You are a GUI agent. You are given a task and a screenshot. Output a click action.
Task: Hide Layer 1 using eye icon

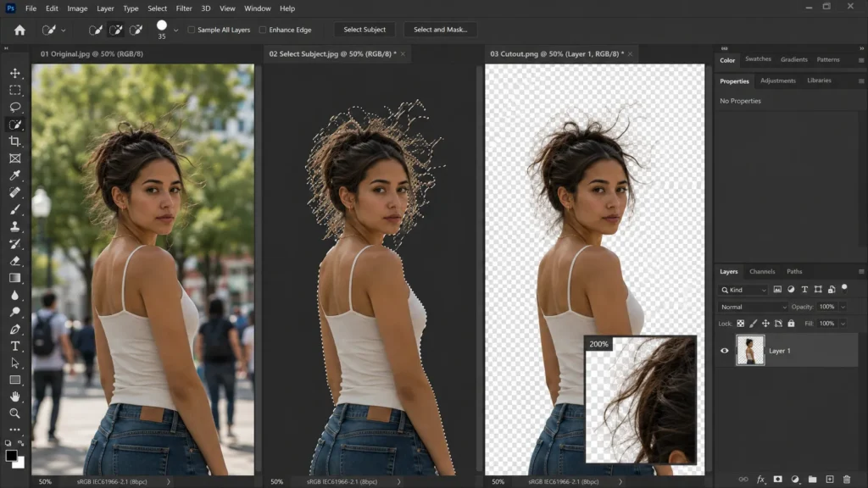(x=724, y=351)
